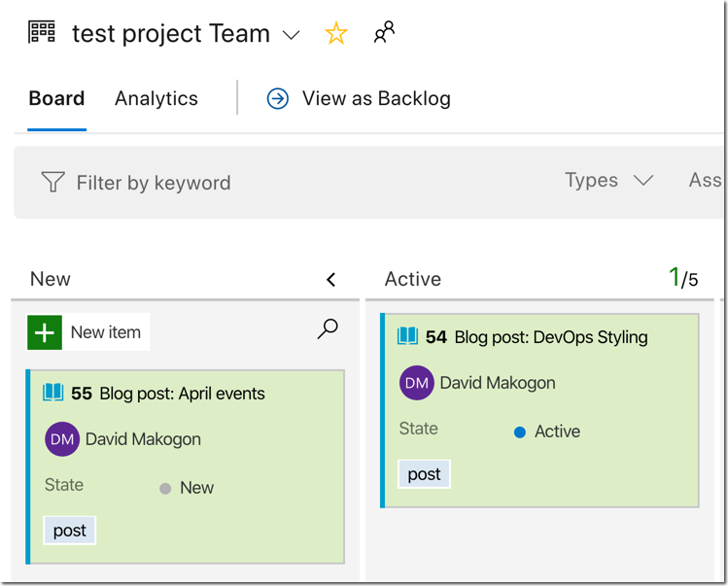Switch to the Analytics tab
Image resolution: width=728 pixels, height=586 pixels.
pos(156,98)
